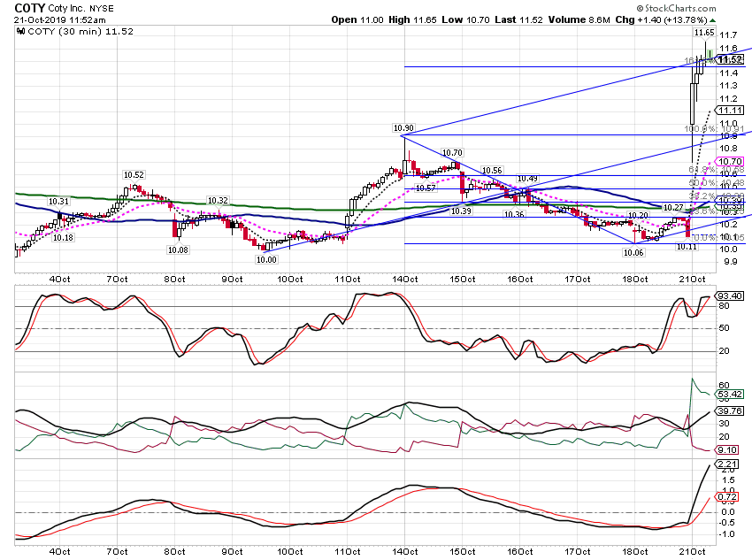Click the 10.52 price label on the chart
Viewport: 752px width, 560px height.
(x=134, y=175)
